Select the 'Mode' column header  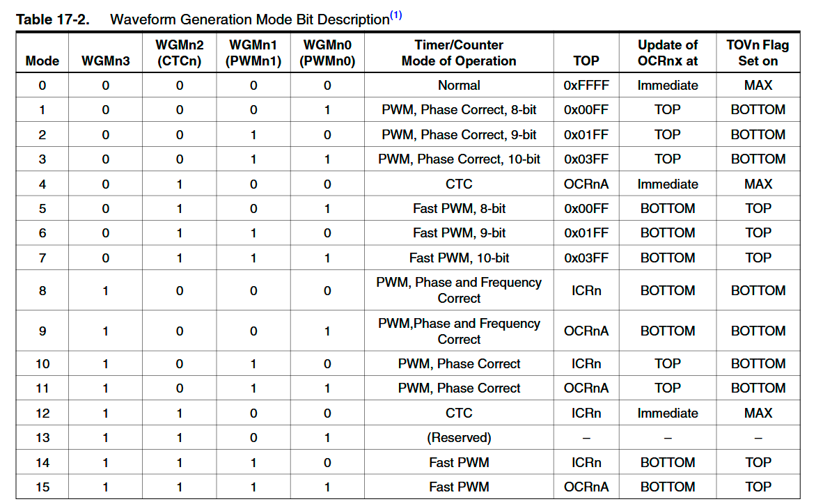(x=42, y=61)
